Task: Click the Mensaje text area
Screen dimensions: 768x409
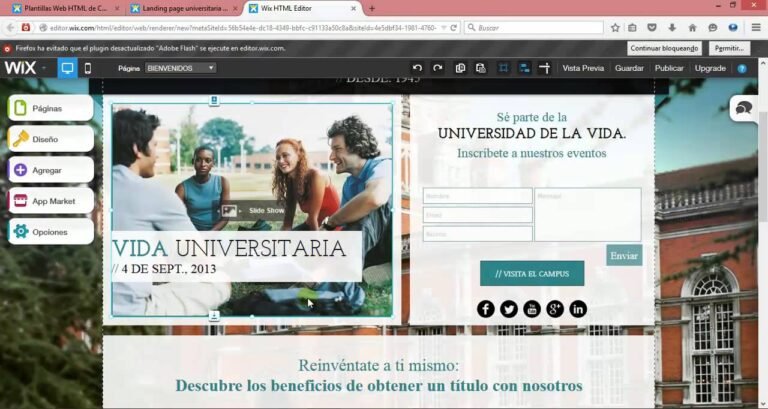Action: pos(588,215)
